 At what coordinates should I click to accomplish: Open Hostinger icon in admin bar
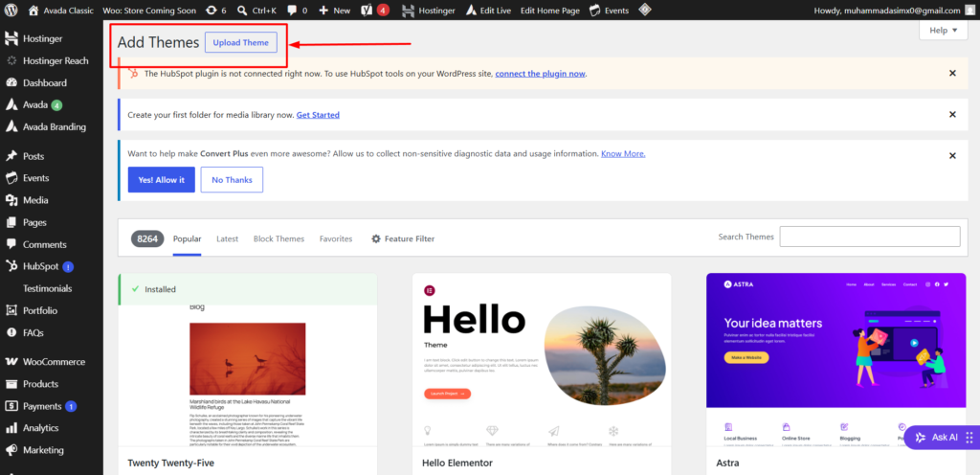click(x=408, y=10)
